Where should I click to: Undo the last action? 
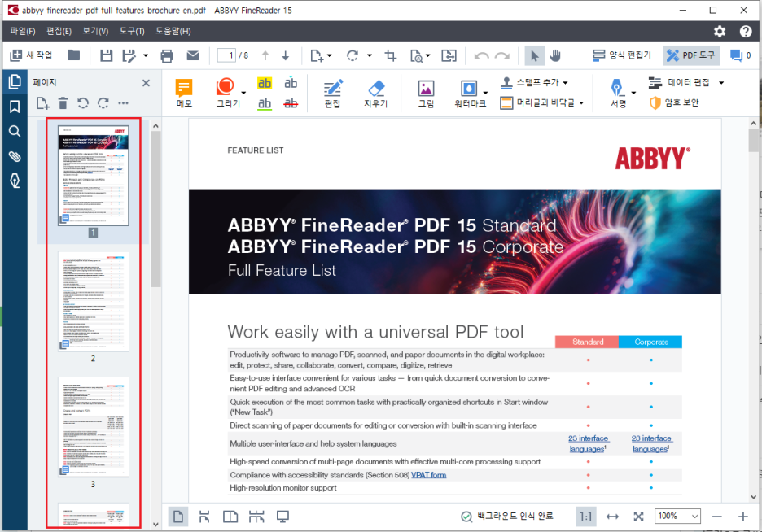(481, 56)
